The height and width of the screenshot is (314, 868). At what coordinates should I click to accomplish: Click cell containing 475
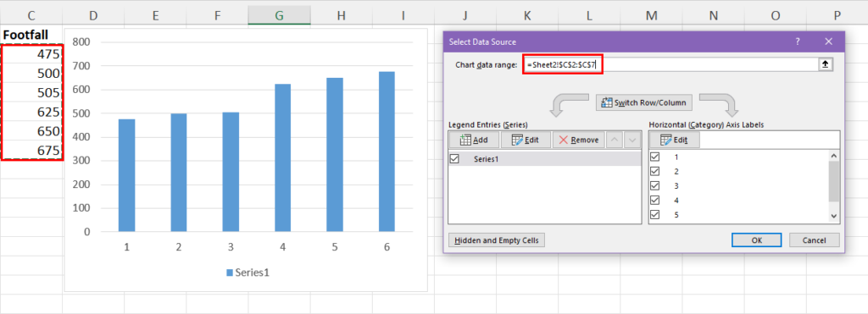click(32, 54)
